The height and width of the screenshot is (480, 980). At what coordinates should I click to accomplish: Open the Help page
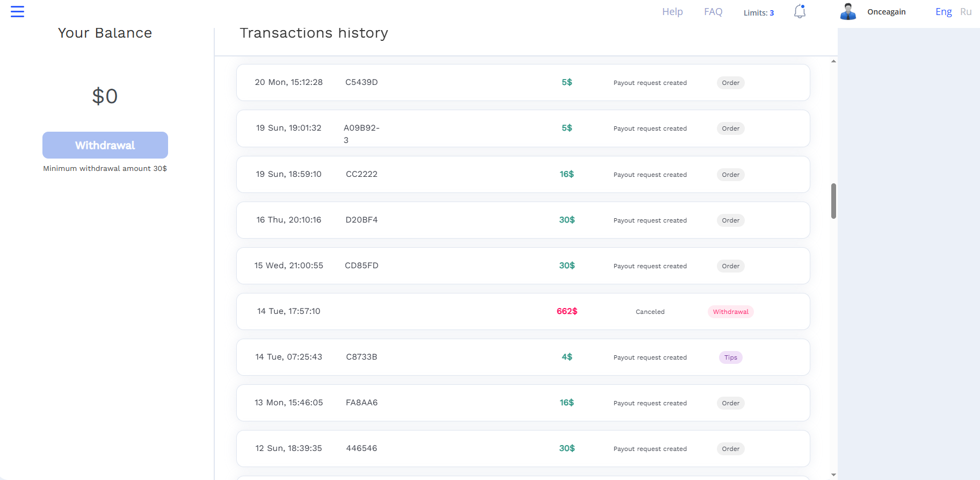pyautogui.click(x=672, y=11)
